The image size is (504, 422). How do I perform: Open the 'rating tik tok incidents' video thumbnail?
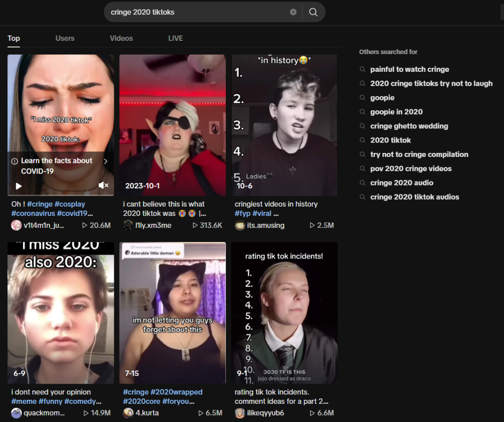284,313
